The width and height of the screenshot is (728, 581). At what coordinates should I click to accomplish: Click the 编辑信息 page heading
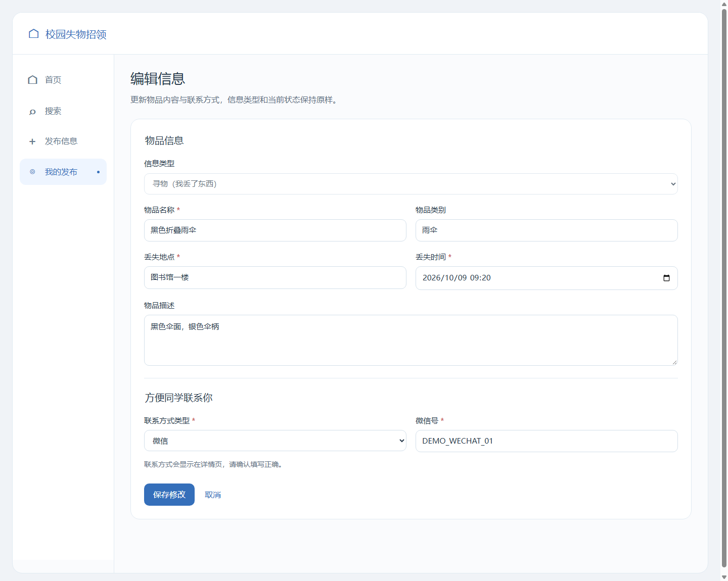[x=158, y=79]
